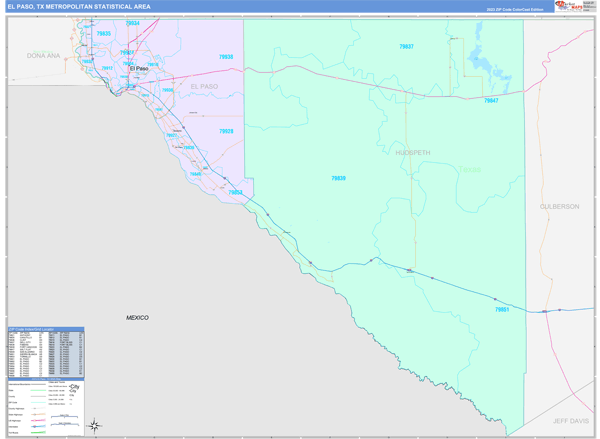Click the US Highways line sample in legend
The width and height of the screenshot is (600, 439).
click(x=38, y=420)
